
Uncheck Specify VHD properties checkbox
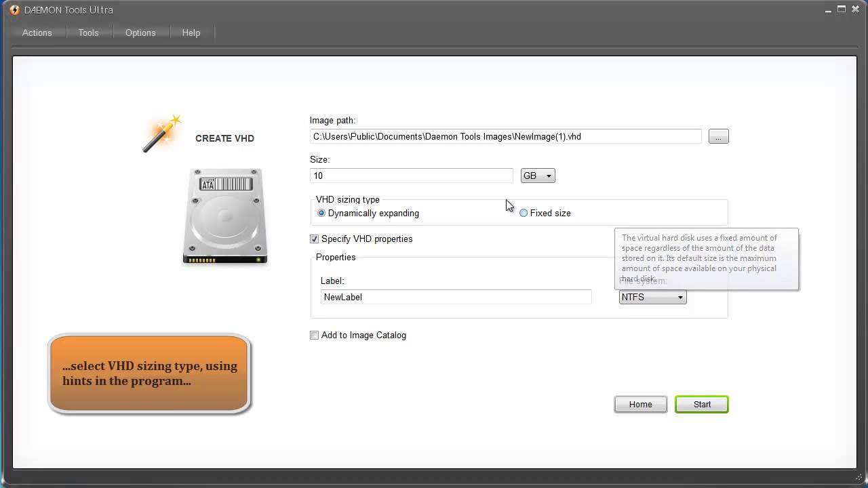coord(314,239)
